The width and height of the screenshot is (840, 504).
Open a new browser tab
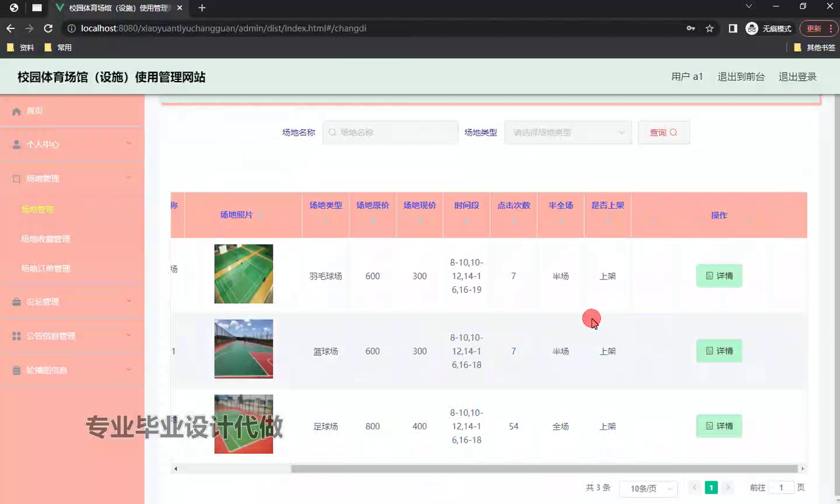coord(202,8)
